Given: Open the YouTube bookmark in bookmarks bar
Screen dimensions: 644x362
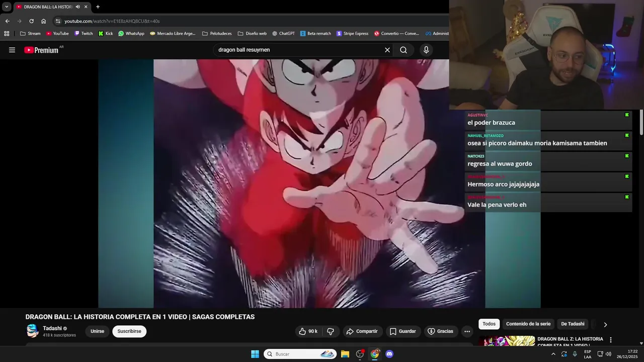Looking at the screenshot, I should pos(57,34).
